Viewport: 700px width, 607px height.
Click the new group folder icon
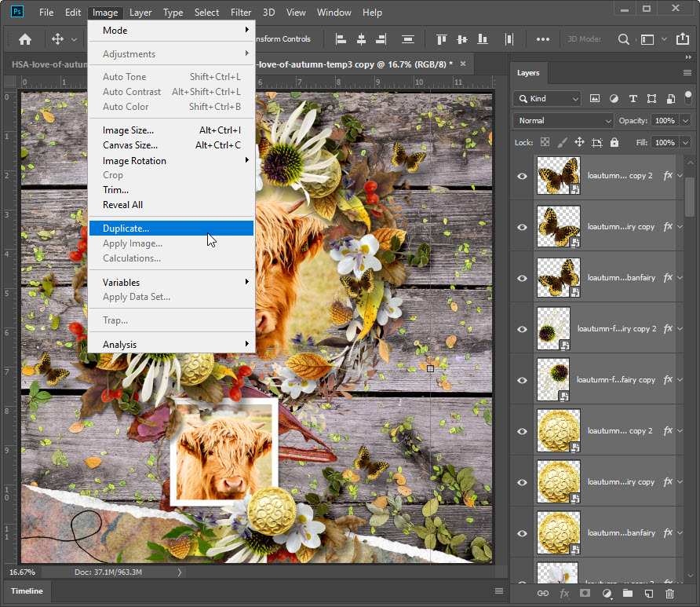(x=627, y=594)
